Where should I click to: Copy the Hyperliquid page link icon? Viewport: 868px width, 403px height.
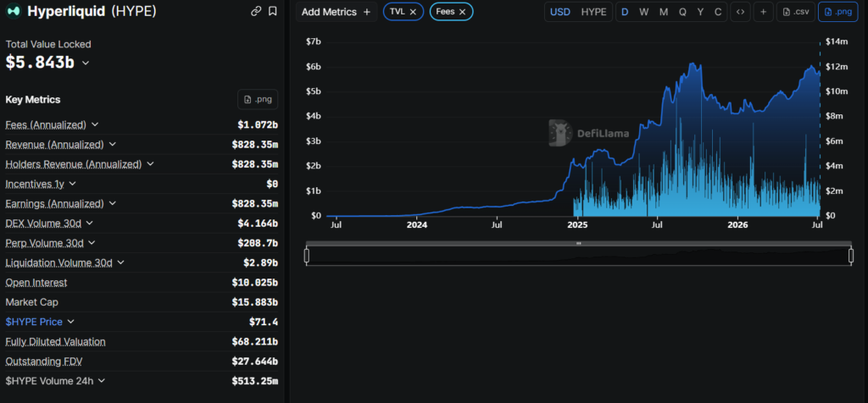point(256,11)
